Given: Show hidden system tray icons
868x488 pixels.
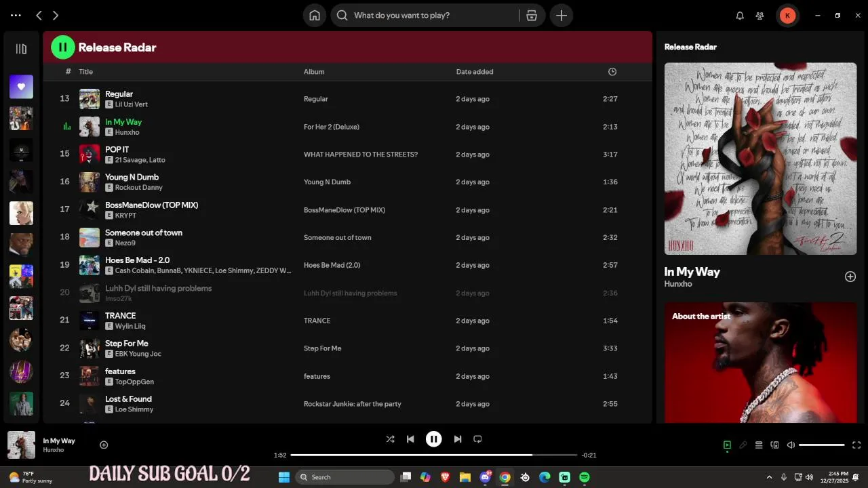Looking at the screenshot, I should point(769,477).
